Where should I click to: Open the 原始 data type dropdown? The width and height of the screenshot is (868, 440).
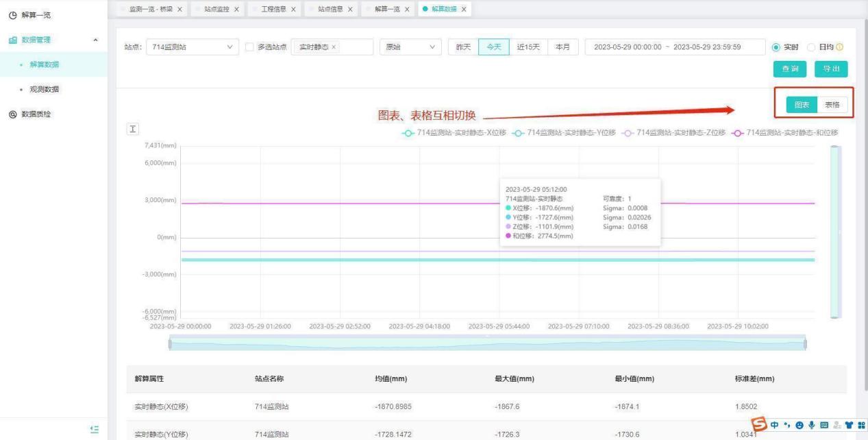point(410,47)
